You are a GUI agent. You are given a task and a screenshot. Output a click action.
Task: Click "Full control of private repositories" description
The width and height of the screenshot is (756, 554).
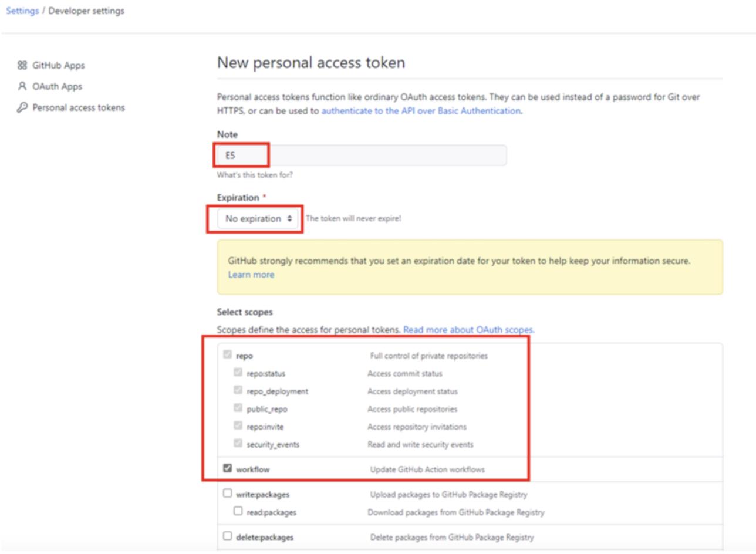[x=428, y=356]
